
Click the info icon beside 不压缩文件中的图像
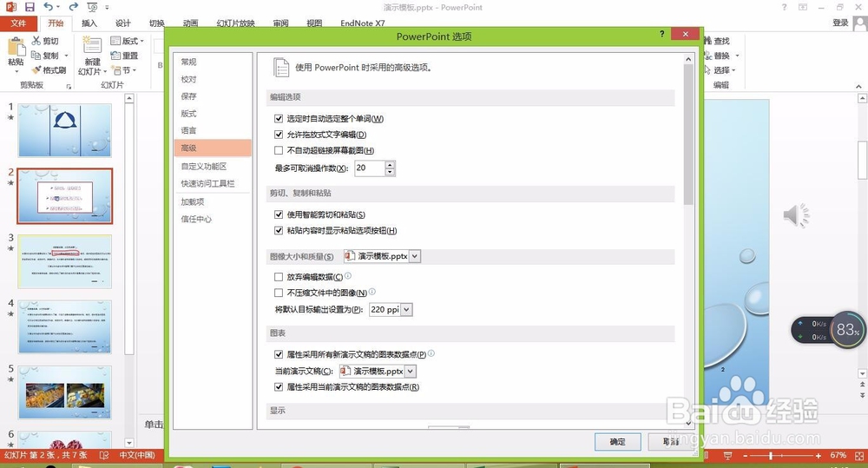click(x=372, y=292)
